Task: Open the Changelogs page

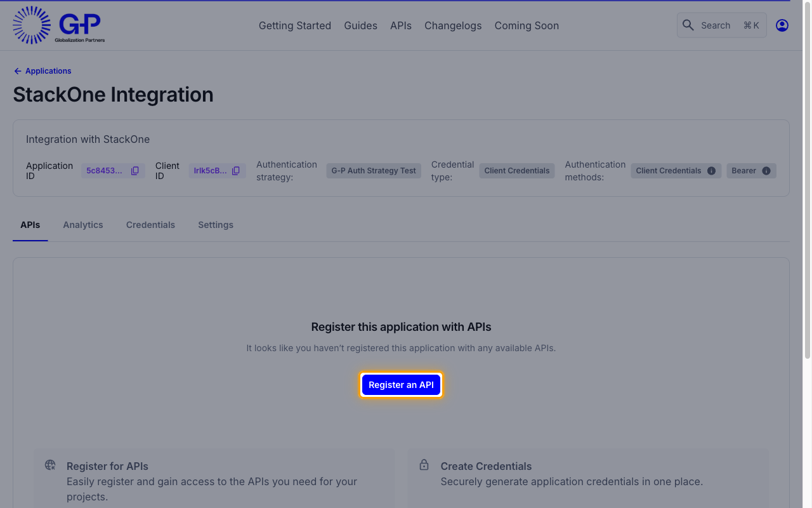Action: point(453,25)
